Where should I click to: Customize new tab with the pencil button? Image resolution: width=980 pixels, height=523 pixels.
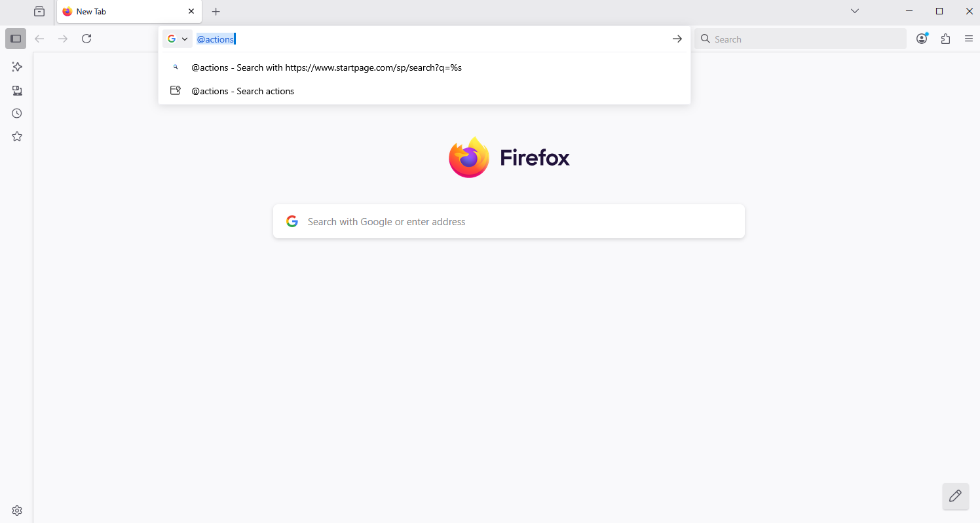pos(955,496)
